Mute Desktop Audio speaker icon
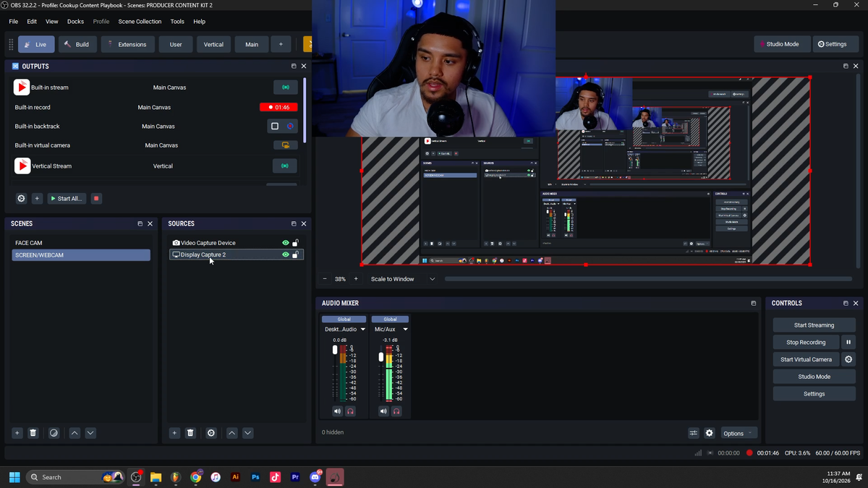Screen dimensions: 868x488 click(x=337, y=411)
